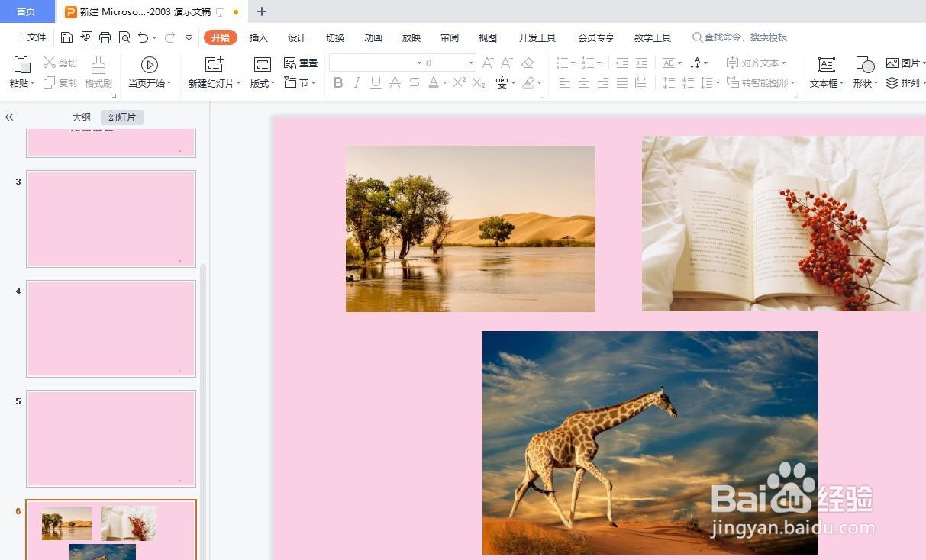This screenshot has height=560, width=926.
Task: Select the open book picture on slide
Action: coord(783,224)
